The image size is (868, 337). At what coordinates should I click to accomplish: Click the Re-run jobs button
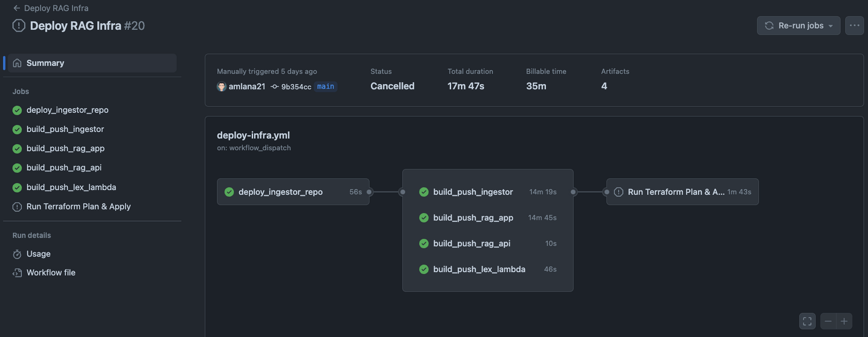[798, 25]
